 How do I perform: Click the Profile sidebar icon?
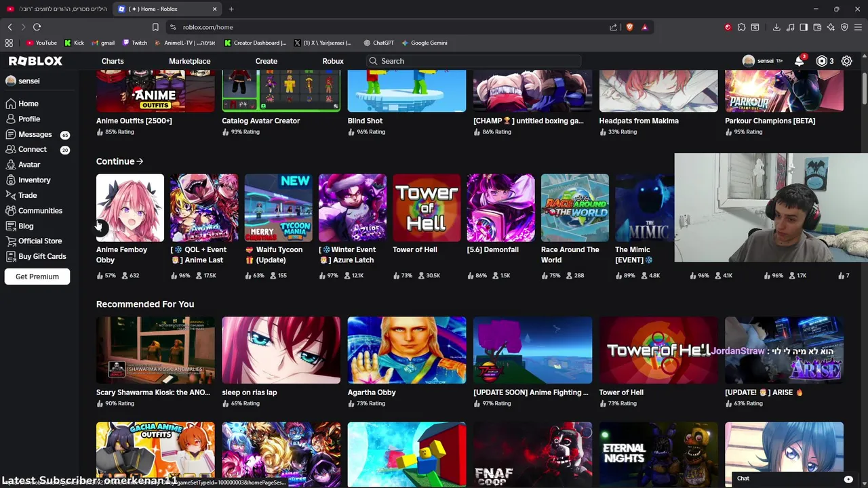tap(10, 119)
